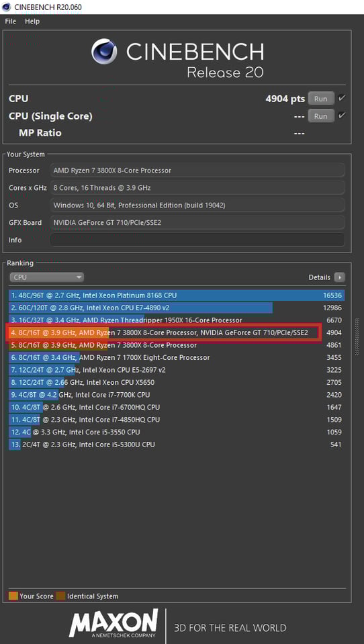The width and height of the screenshot is (364, 644).
Task: Select ranking row Core i7-7700K
Action: pyautogui.click(x=177, y=395)
